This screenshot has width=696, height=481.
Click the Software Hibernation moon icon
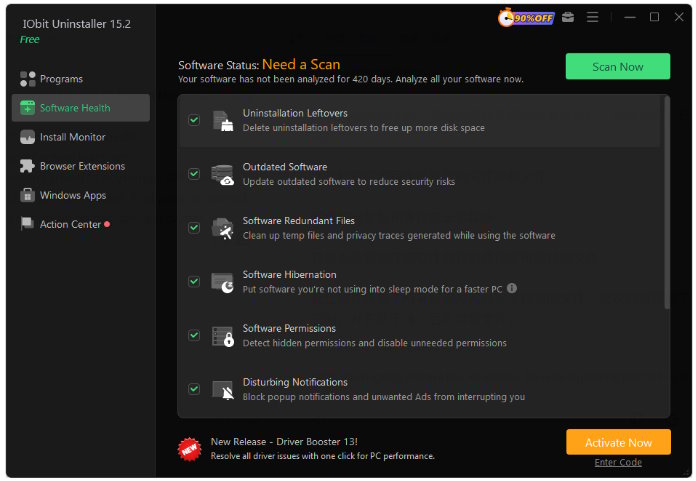pyautogui.click(x=223, y=282)
